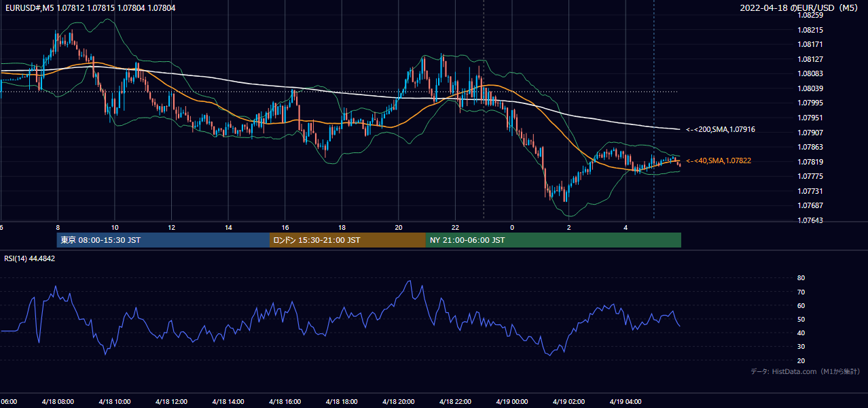Image resolution: width=868 pixels, height=408 pixels.
Task: Click the 4/18 08:00 time axis label
Action: [x=58, y=402]
